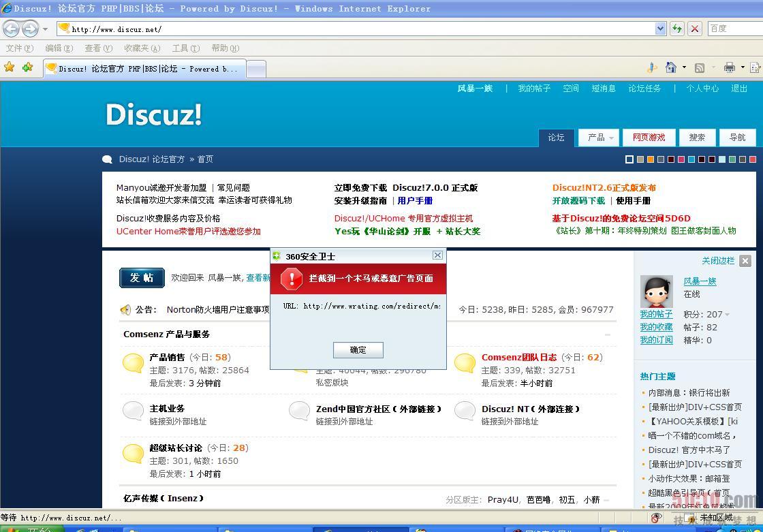
Task: Open the 文件(F) menu
Action: [20, 48]
